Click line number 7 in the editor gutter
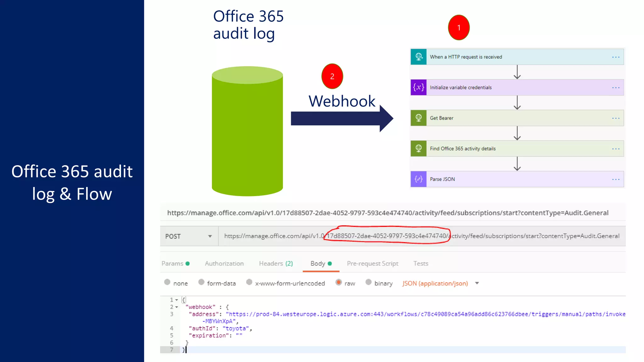This screenshot has width=644, height=362. point(172,350)
